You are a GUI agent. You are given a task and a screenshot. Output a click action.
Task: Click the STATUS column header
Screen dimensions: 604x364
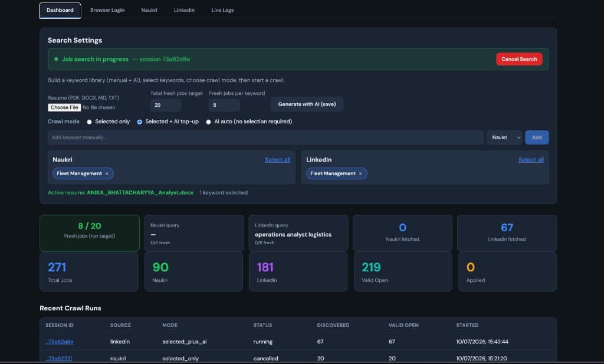tap(262, 325)
